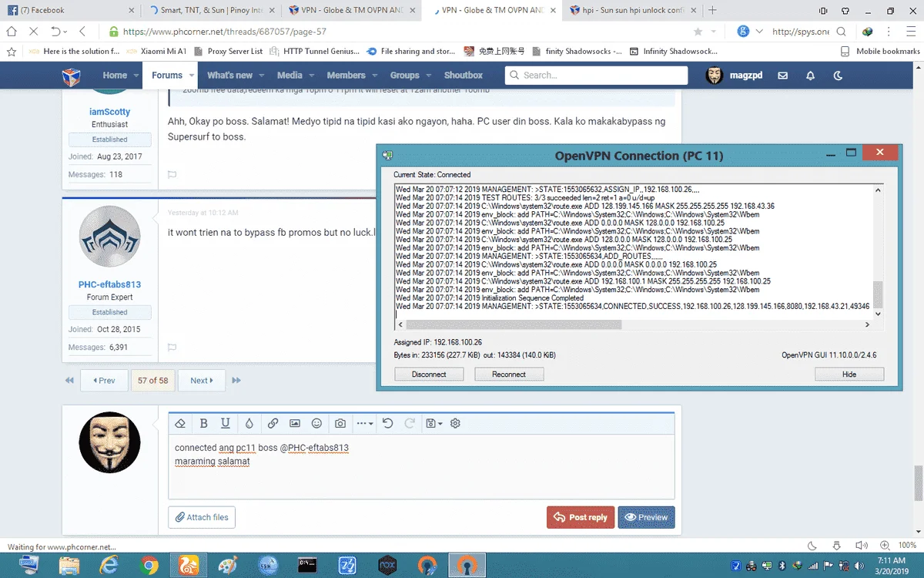Open the text color droplet tool

click(x=249, y=423)
